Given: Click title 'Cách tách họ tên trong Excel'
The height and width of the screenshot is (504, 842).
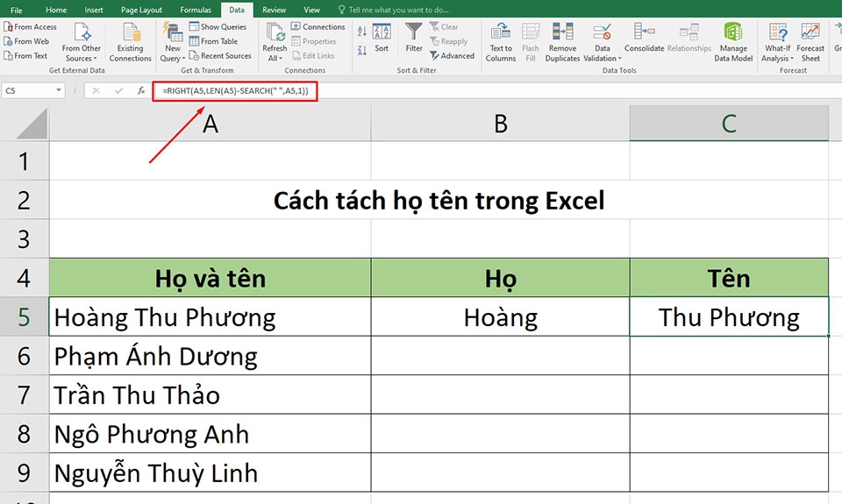Looking at the screenshot, I should [x=439, y=200].
